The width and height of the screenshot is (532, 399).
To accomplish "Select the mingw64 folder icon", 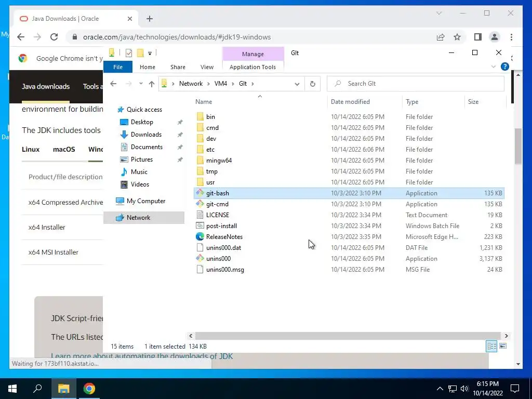I will tap(200, 160).
